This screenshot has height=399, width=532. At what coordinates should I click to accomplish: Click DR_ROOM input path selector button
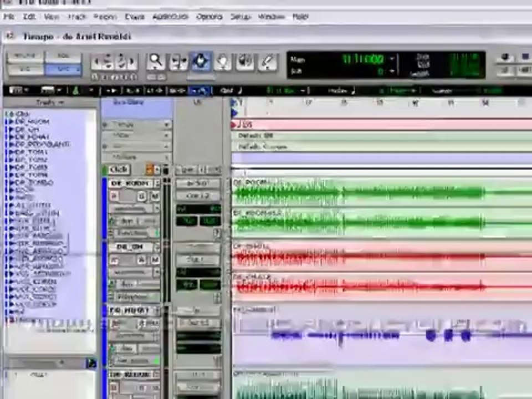(x=198, y=183)
